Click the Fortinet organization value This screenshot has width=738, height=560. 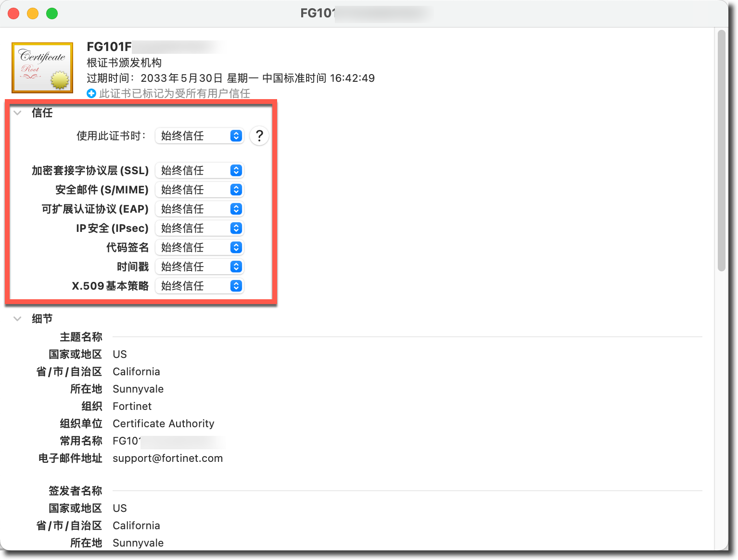(x=132, y=406)
